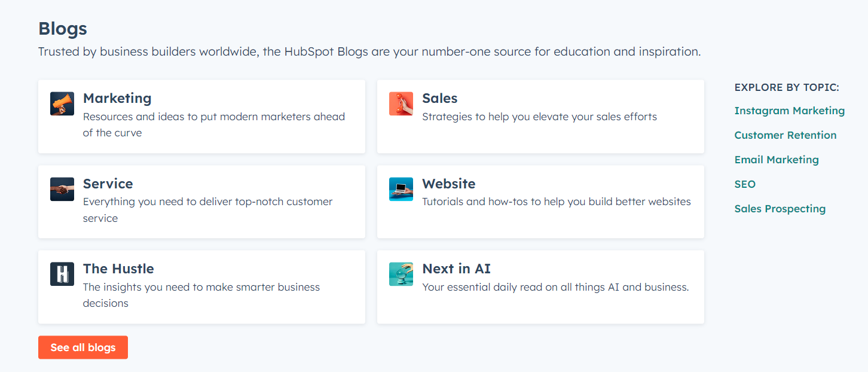This screenshot has width=868, height=372.
Task: Click the Sales hand icon
Action: click(401, 103)
